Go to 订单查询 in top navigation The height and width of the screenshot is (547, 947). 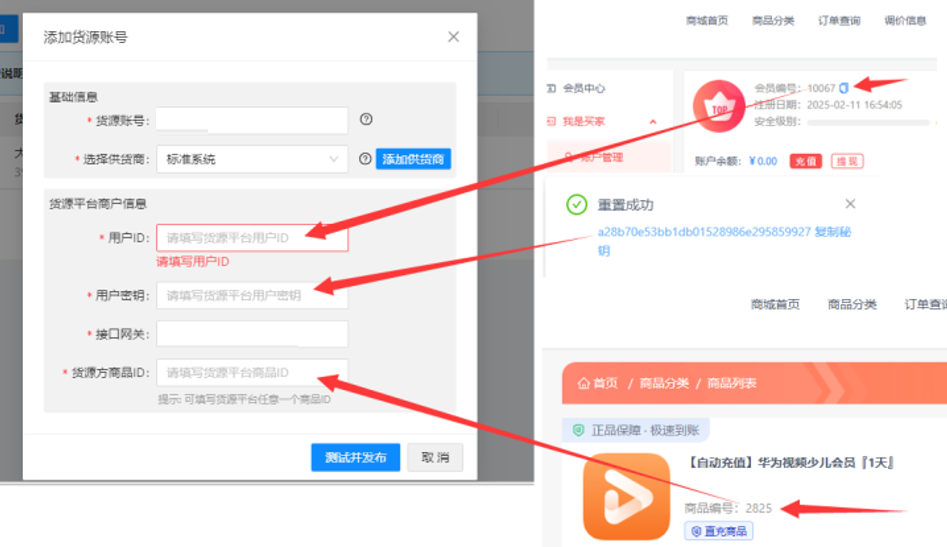pos(838,21)
